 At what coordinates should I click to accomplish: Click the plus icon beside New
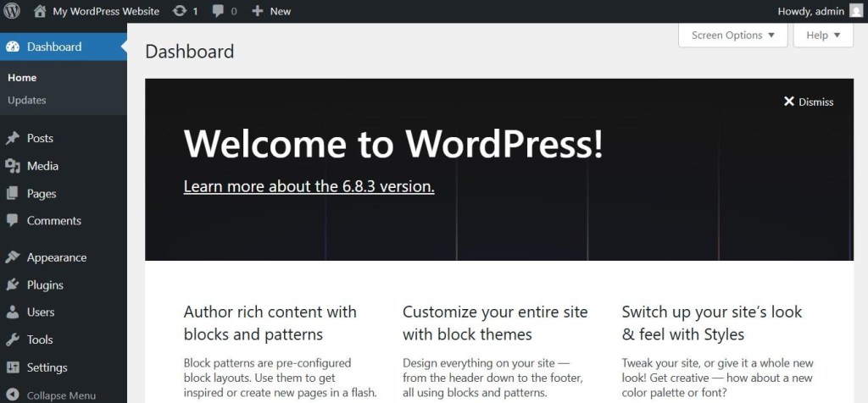[x=257, y=11]
